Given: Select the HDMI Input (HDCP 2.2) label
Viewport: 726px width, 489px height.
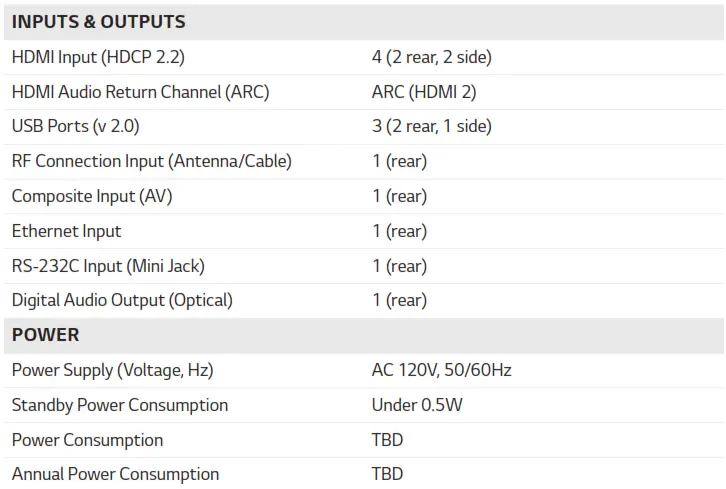Looking at the screenshot, I should pyautogui.click(x=98, y=57).
